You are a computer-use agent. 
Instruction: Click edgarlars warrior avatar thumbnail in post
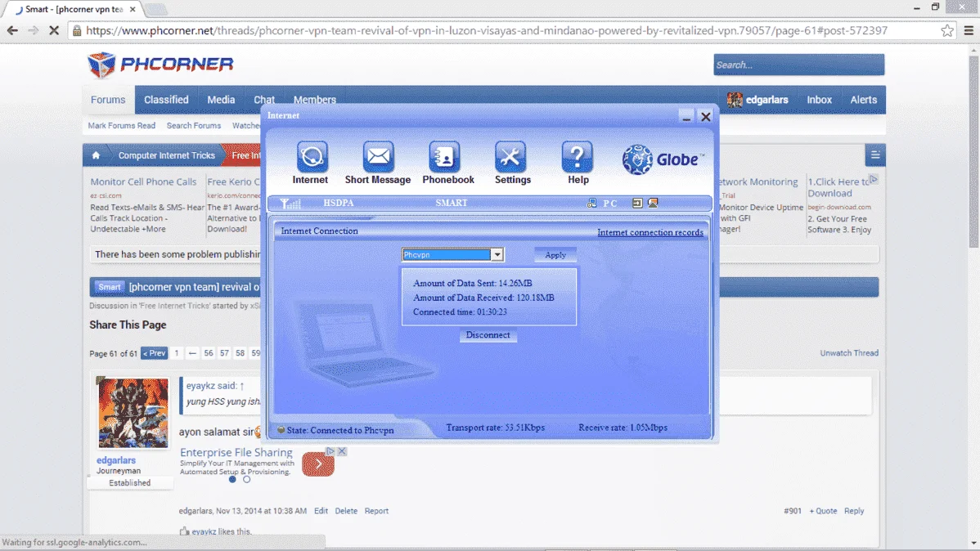(x=133, y=413)
